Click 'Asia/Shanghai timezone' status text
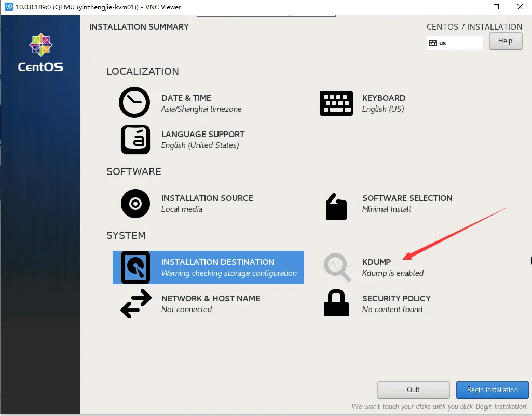Viewport: 532px width, 416px height. [201, 109]
